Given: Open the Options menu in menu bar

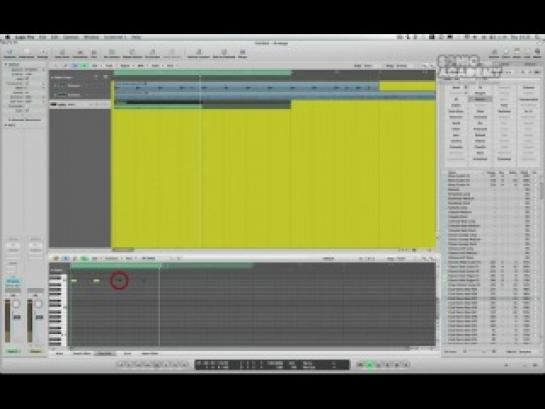Looking at the screenshot, I should coord(71,37).
